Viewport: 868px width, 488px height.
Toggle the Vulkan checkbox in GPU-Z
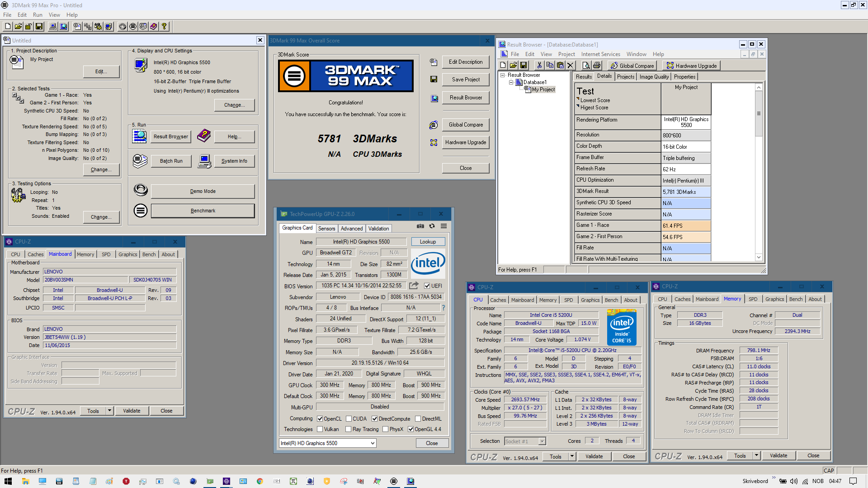pos(320,429)
